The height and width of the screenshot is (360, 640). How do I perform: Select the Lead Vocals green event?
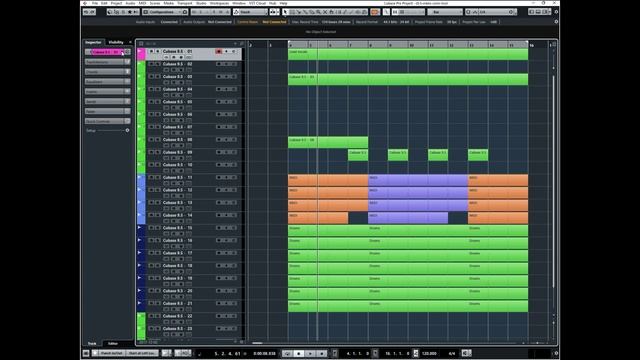coord(408,54)
